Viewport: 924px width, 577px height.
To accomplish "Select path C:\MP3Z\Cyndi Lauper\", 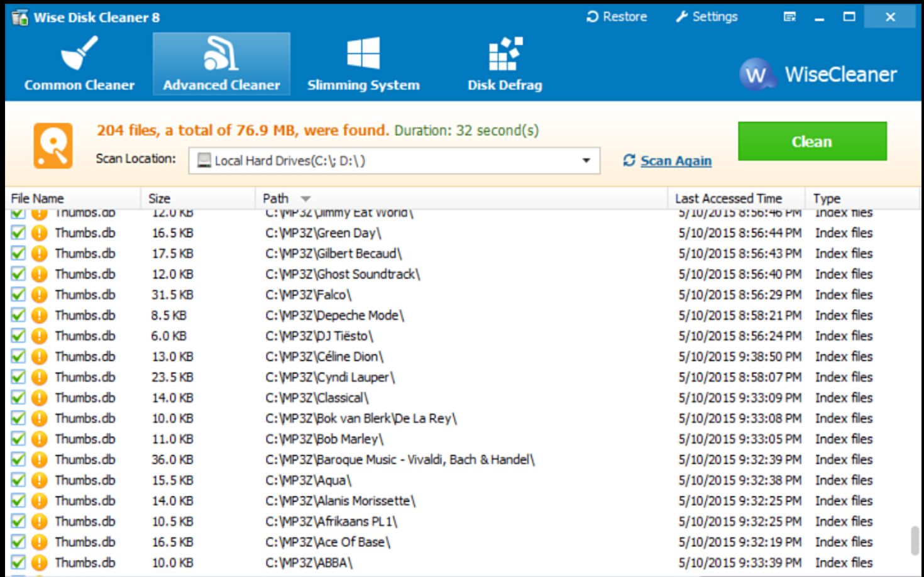I will (330, 377).
